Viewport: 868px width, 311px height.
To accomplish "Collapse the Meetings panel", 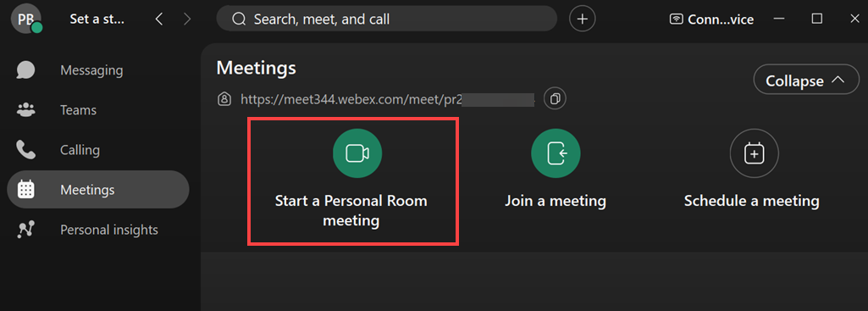I will 805,81.
